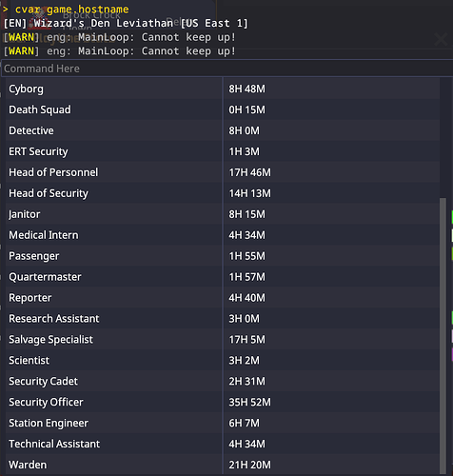Select the Technical Assistant row
This screenshot has height=476, width=453.
223,444
